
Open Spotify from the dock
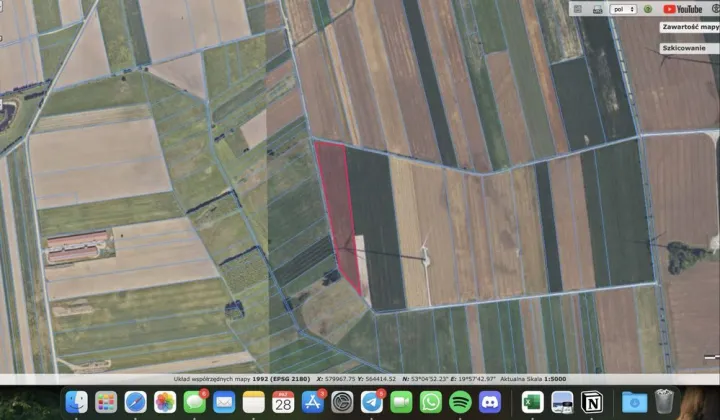coord(460,402)
